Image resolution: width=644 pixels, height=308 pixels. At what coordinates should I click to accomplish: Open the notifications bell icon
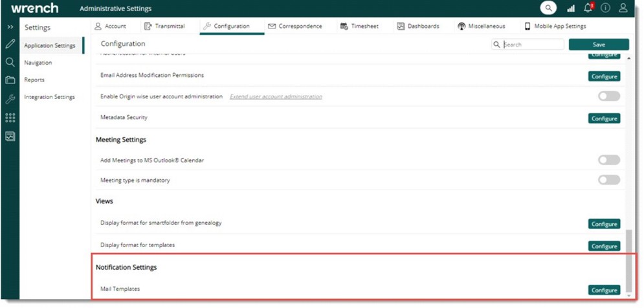click(588, 8)
